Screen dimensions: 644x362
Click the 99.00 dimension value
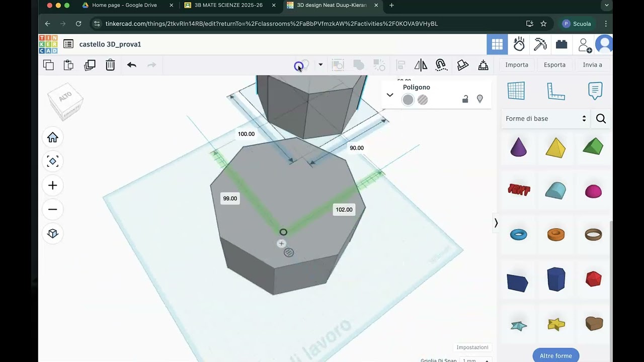tap(230, 199)
